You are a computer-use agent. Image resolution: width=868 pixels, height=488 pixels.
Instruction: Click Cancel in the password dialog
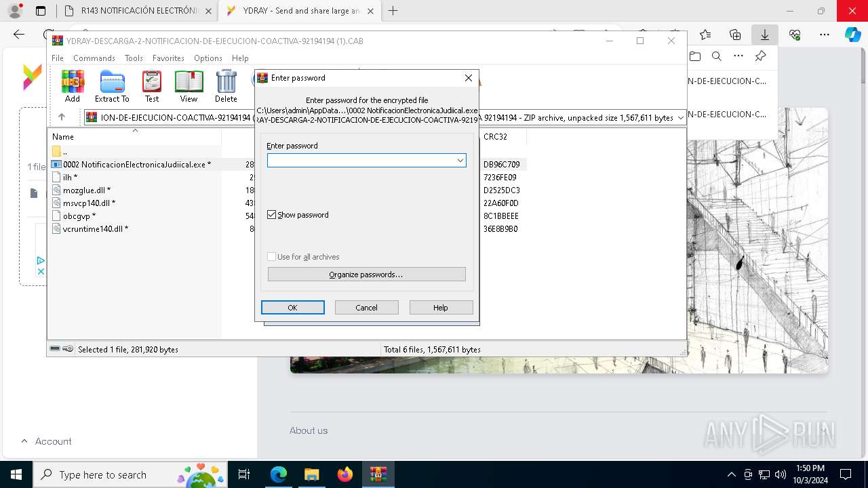tap(367, 308)
